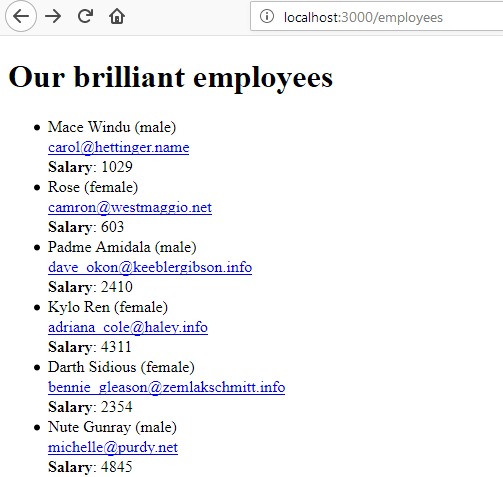
Task: Open the carol@hettinger.name email link
Action: pyautogui.click(x=119, y=147)
